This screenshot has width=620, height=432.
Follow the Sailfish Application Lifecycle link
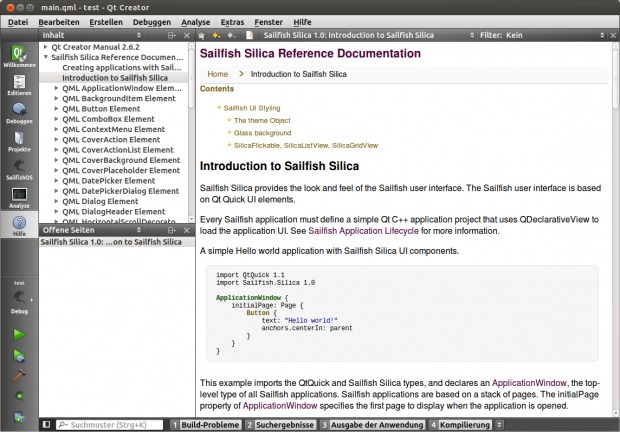384,229
